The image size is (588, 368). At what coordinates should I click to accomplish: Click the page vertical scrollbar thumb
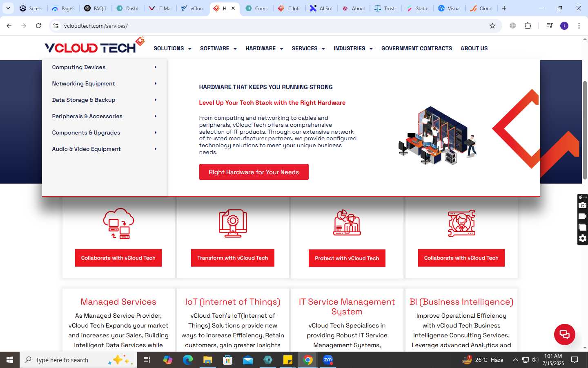point(585,130)
